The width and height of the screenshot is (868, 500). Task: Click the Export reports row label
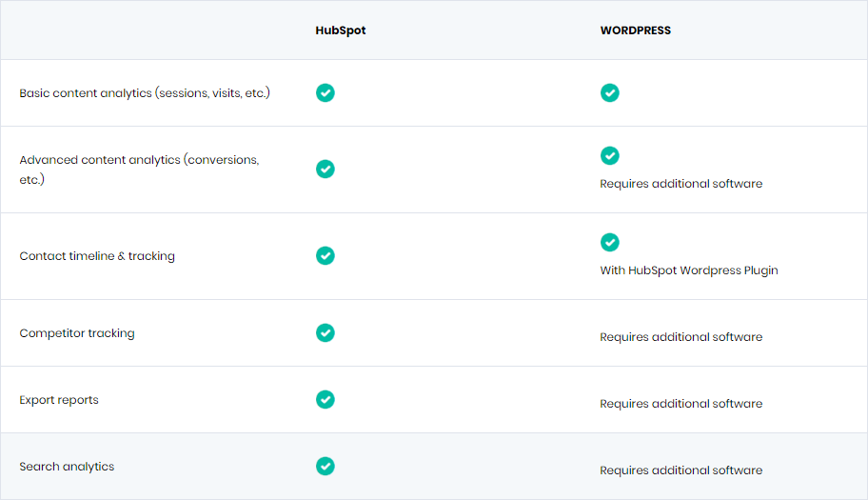click(x=59, y=400)
